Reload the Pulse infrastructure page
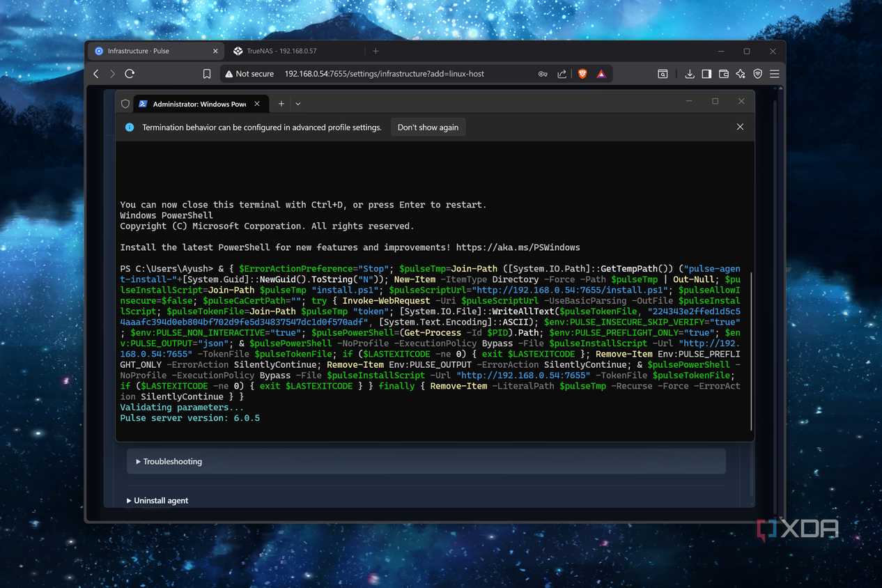This screenshot has width=882, height=588. (x=130, y=74)
